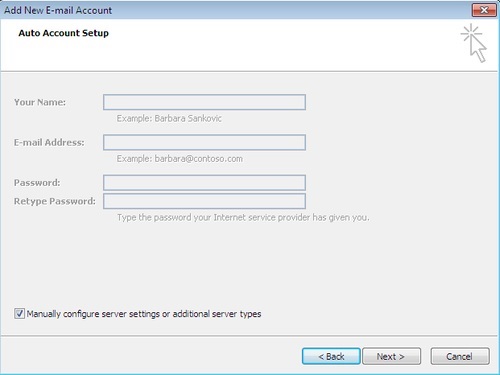This screenshot has width=500, height=375.
Task: Return to previous page with Back button
Action: pyautogui.click(x=331, y=356)
